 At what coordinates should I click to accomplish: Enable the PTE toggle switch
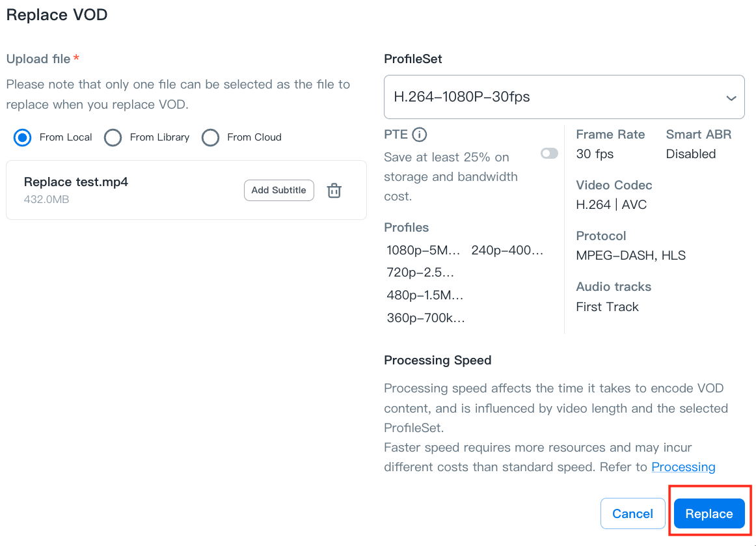click(549, 154)
